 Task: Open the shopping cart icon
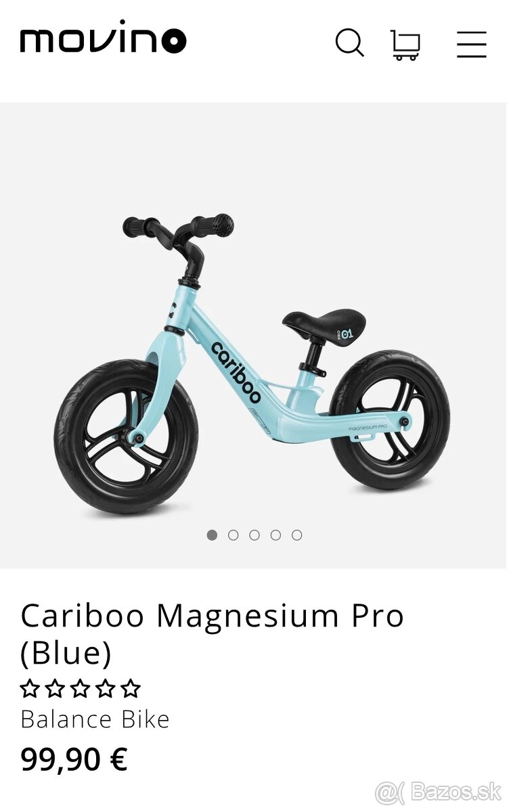click(405, 45)
